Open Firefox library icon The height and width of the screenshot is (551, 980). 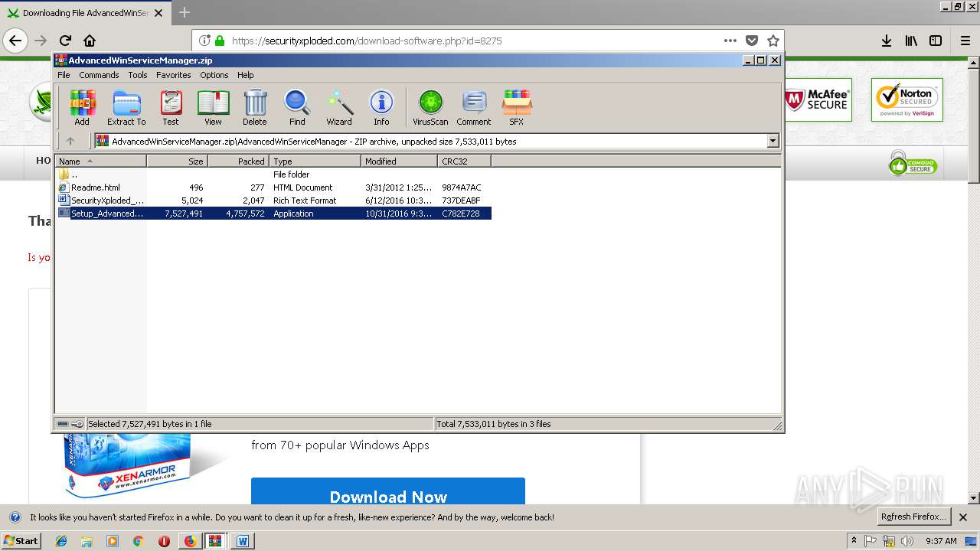[911, 41]
